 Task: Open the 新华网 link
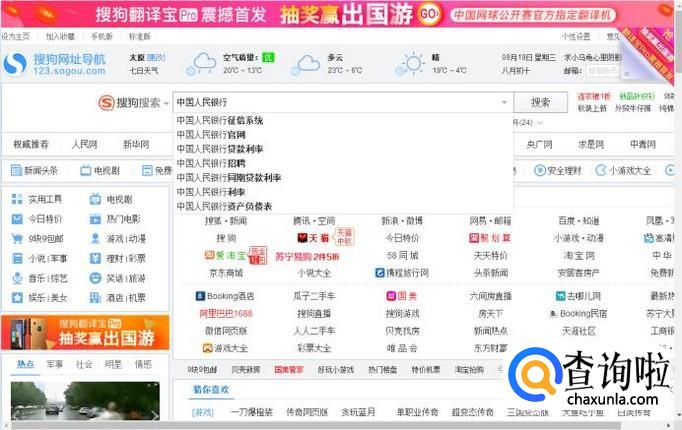point(136,144)
